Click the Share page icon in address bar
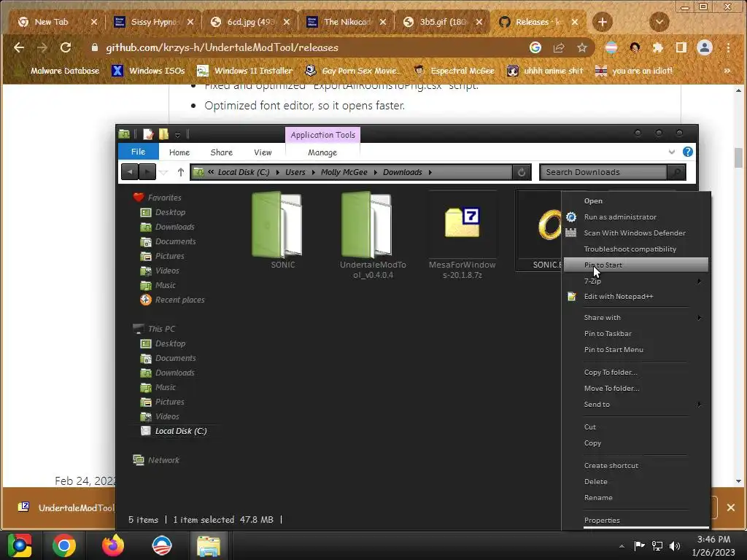 tap(558, 47)
